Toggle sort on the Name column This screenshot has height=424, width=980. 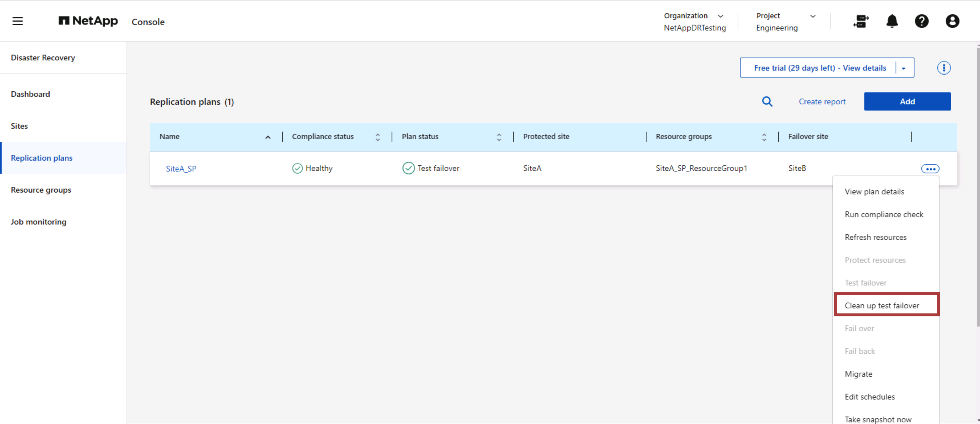[268, 136]
